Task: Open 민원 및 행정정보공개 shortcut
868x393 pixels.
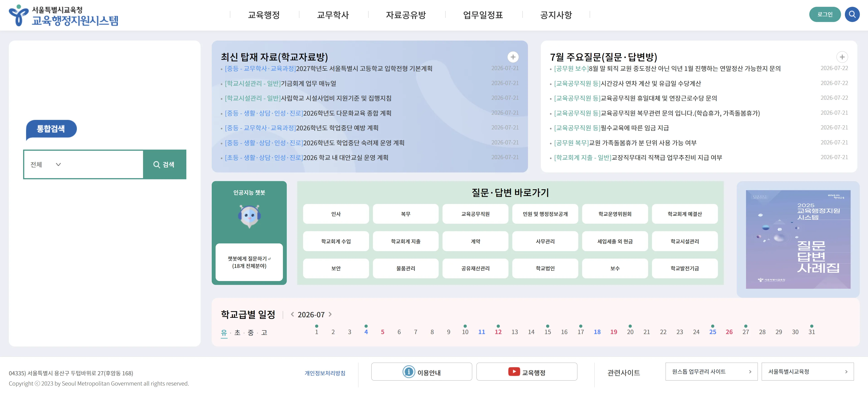Action: (545, 214)
